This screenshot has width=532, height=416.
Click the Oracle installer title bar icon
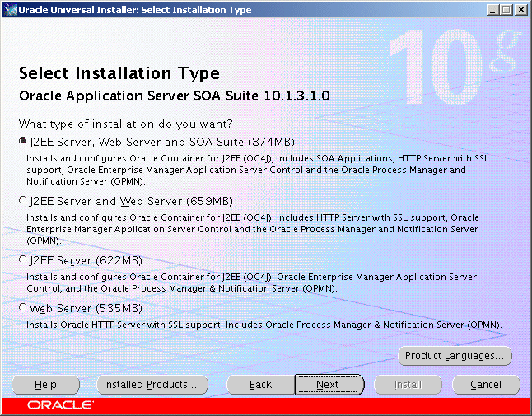point(10,10)
